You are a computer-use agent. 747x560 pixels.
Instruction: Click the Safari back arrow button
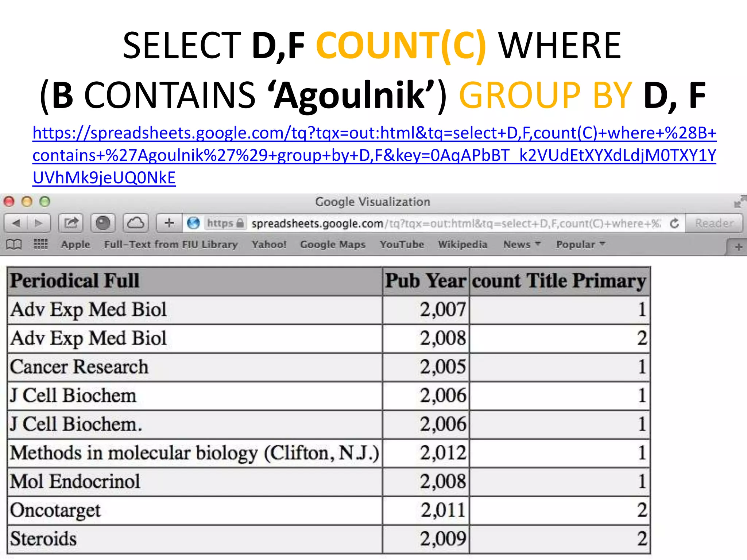tap(16, 223)
